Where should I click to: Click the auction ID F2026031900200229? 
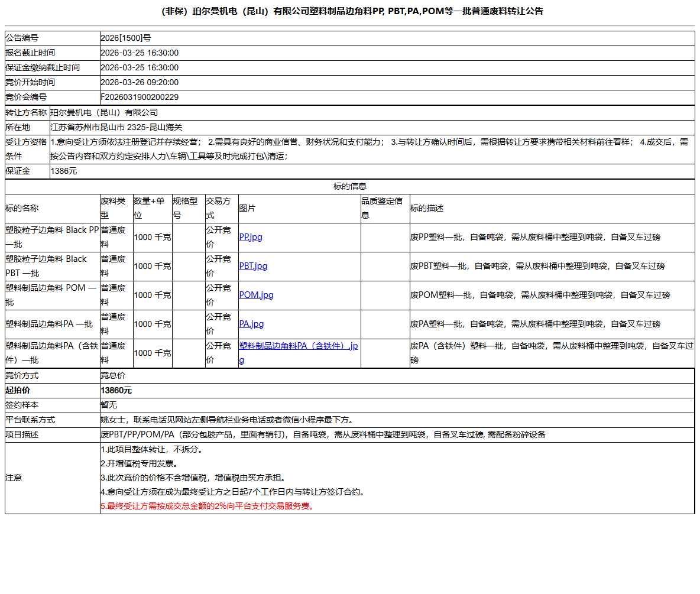[140, 97]
